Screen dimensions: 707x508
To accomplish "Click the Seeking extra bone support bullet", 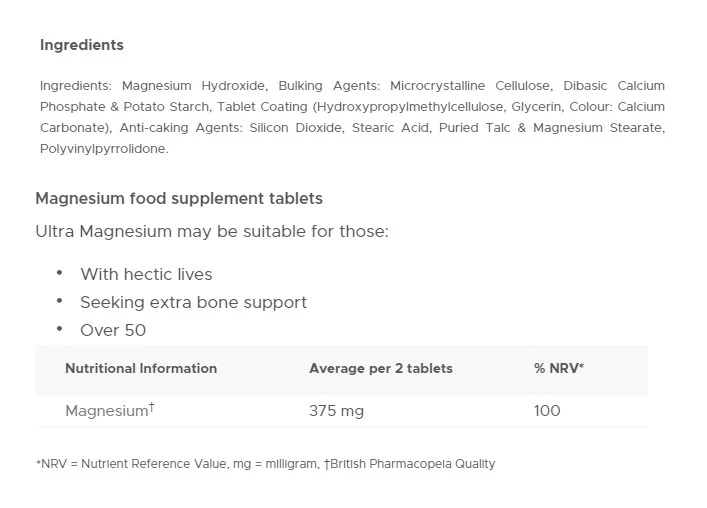I will click(x=193, y=302).
